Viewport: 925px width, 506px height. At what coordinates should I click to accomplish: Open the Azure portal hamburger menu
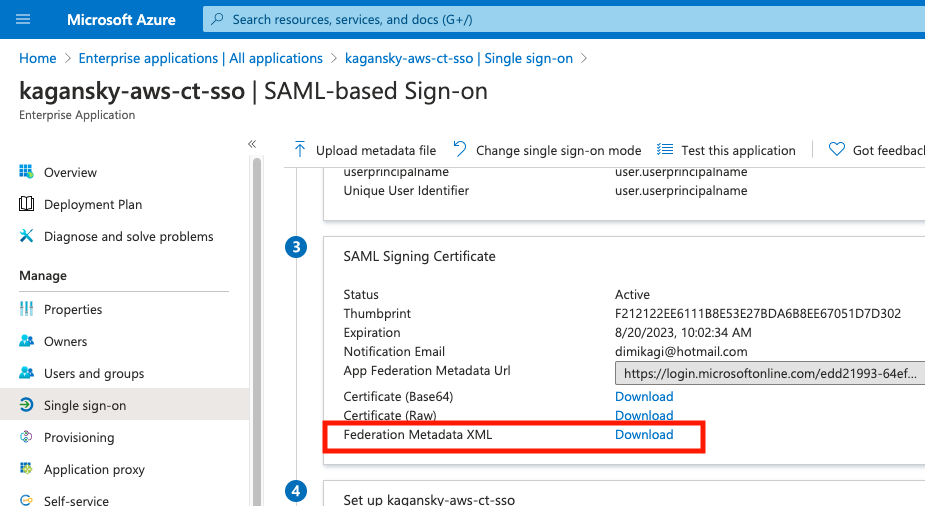click(x=23, y=19)
